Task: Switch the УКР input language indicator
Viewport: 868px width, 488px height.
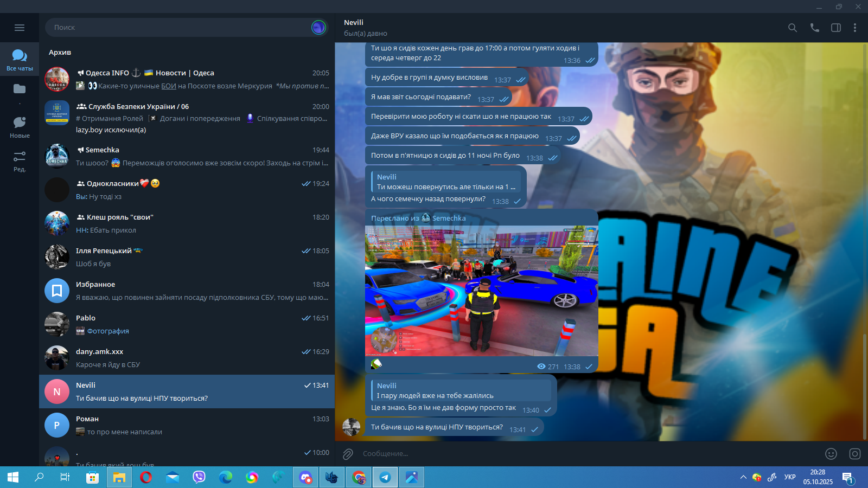Action: coord(790,477)
